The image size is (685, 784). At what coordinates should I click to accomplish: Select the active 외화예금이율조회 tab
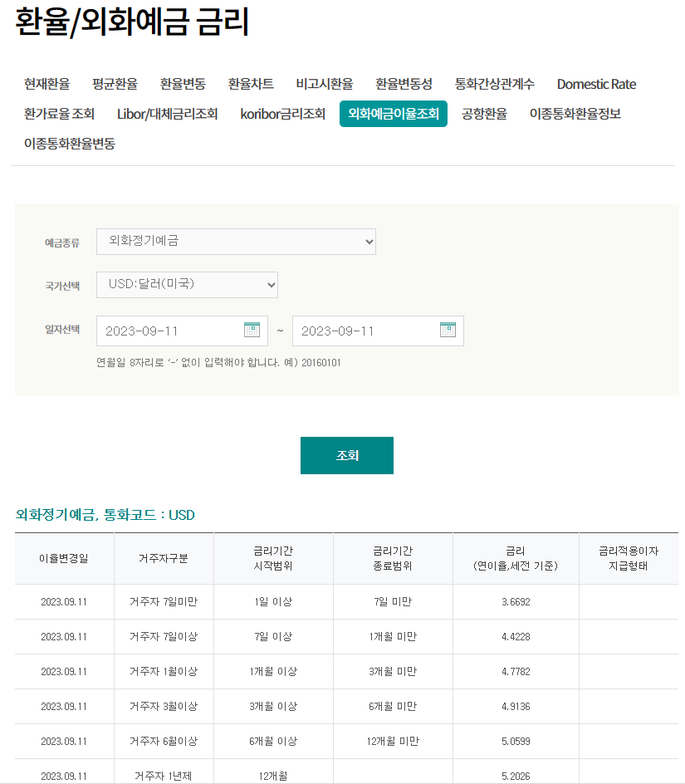pyautogui.click(x=394, y=114)
